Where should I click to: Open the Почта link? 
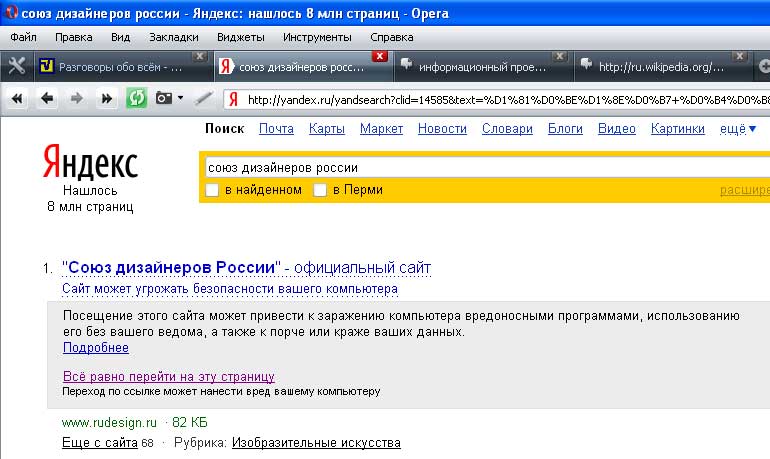[276, 129]
